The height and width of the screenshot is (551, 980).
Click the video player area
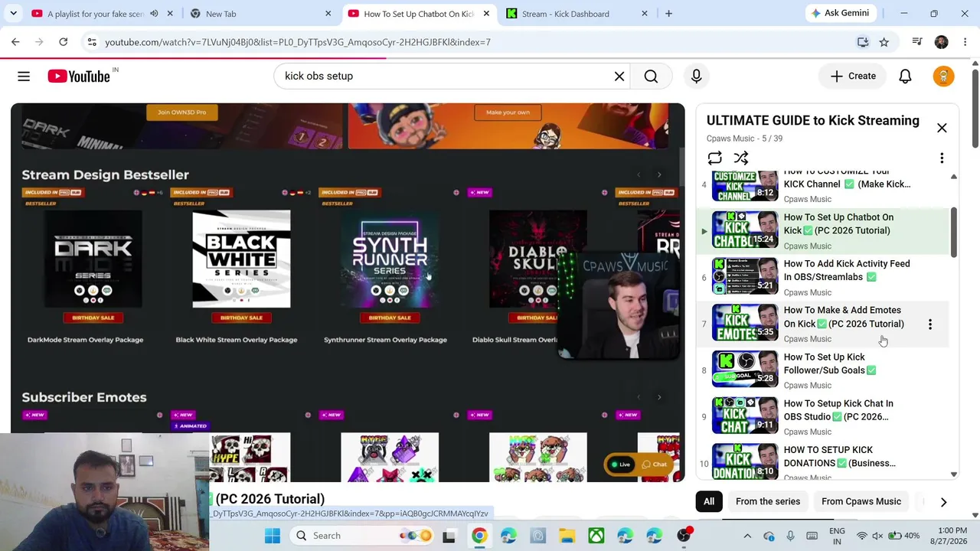tap(348, 292)
